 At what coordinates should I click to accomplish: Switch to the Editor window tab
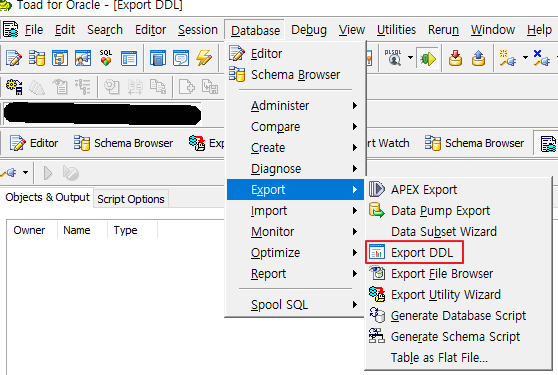(x=34, y=143)
